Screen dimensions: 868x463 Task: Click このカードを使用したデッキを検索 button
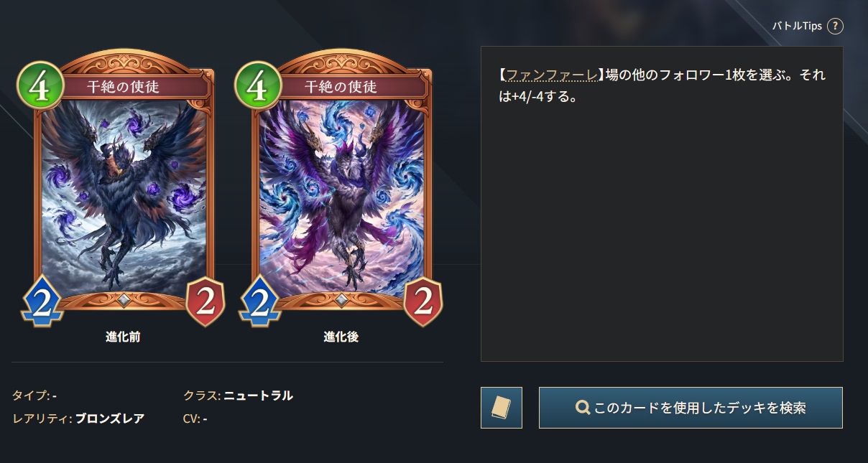click(x=691, y=408)
